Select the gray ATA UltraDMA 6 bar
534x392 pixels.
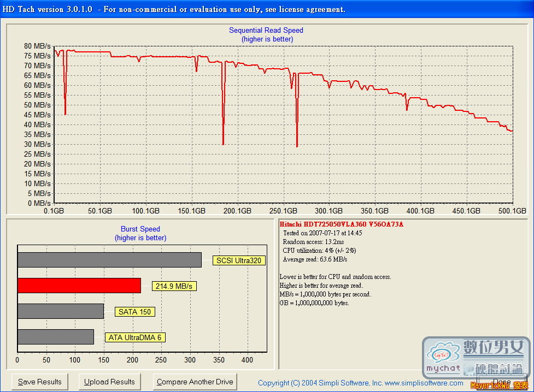pyautogui.click(x=56, y=337)
